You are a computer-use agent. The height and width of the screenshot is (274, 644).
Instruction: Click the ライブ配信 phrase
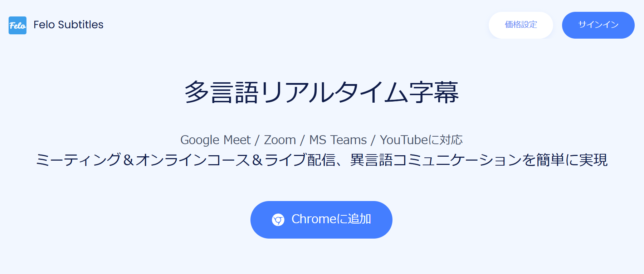tap(300, 160)
